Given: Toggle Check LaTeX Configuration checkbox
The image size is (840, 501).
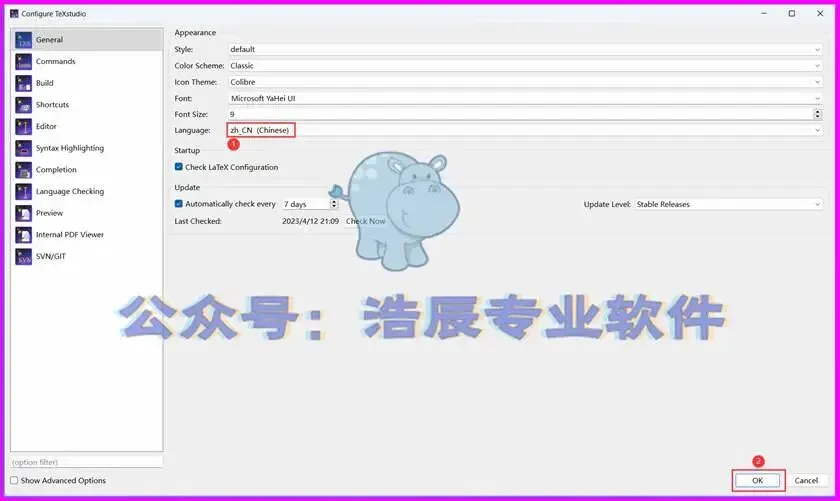Looking at the screenshot, I should click(178, 167).
